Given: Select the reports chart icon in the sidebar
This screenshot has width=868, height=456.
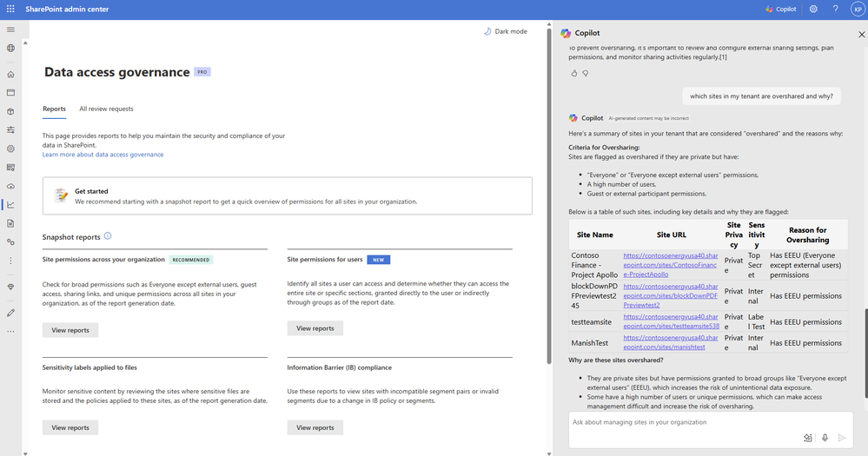Looking at the screenshot, I should point(10,205).
